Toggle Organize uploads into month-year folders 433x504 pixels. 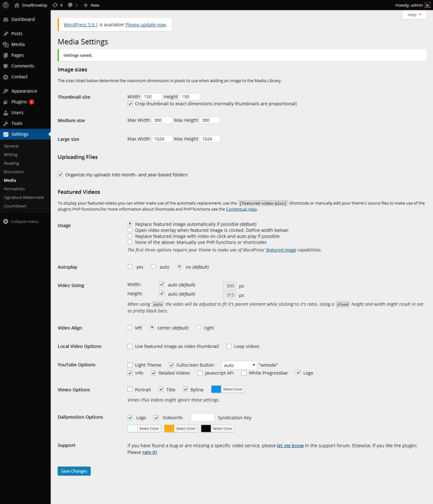click(x=60, y=175)
